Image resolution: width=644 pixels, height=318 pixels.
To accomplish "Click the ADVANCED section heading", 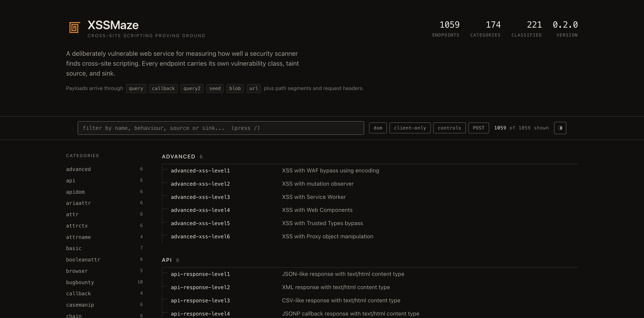I will pyautogui.click(x=179, y=157).
